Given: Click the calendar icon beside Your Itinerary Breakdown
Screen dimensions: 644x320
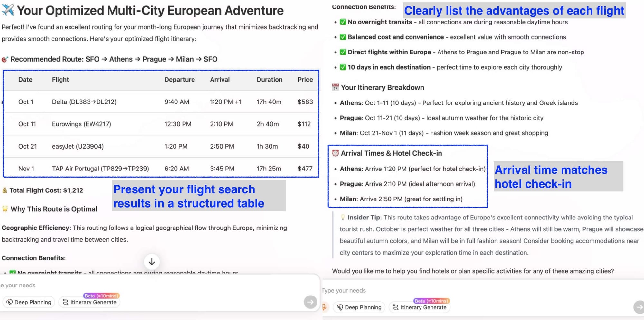Looking at the screenshot, I should pos(335,87).
